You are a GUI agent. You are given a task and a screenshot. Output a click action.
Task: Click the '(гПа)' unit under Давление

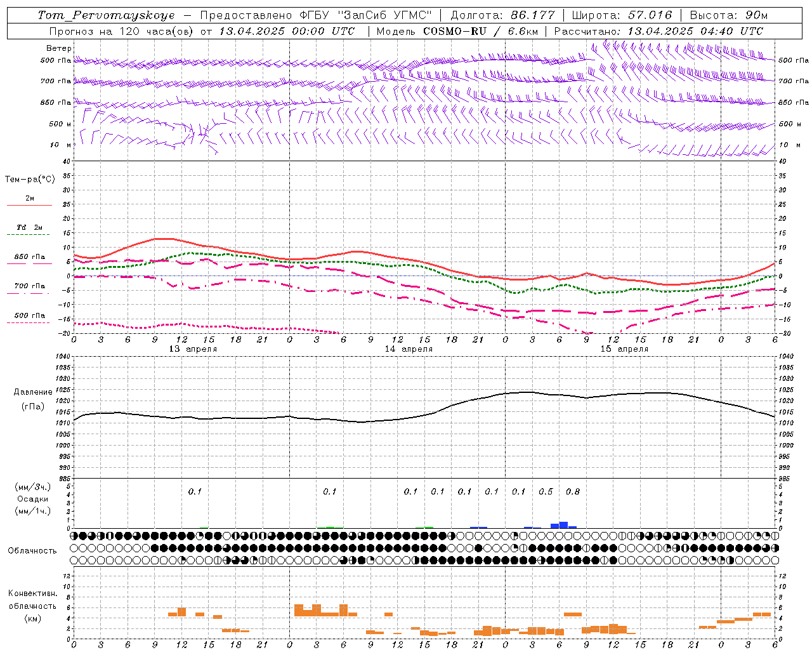pyautogui.click(x=33, y=407)
